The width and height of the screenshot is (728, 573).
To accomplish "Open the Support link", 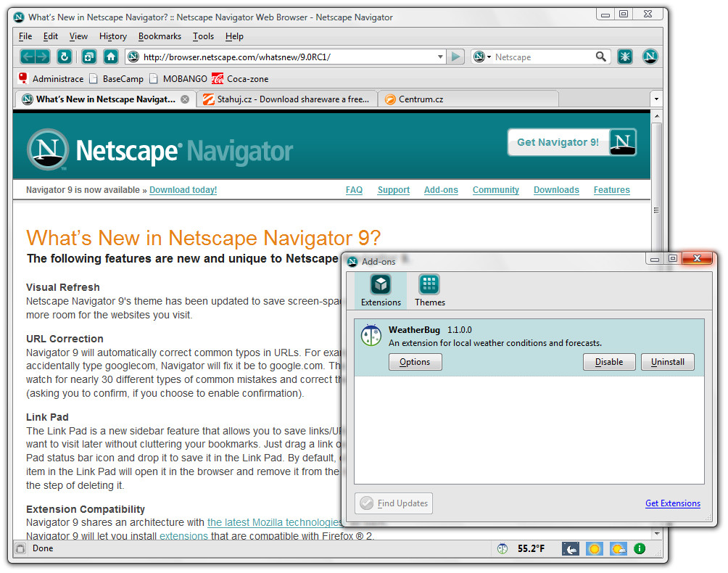I will [394, 190].
